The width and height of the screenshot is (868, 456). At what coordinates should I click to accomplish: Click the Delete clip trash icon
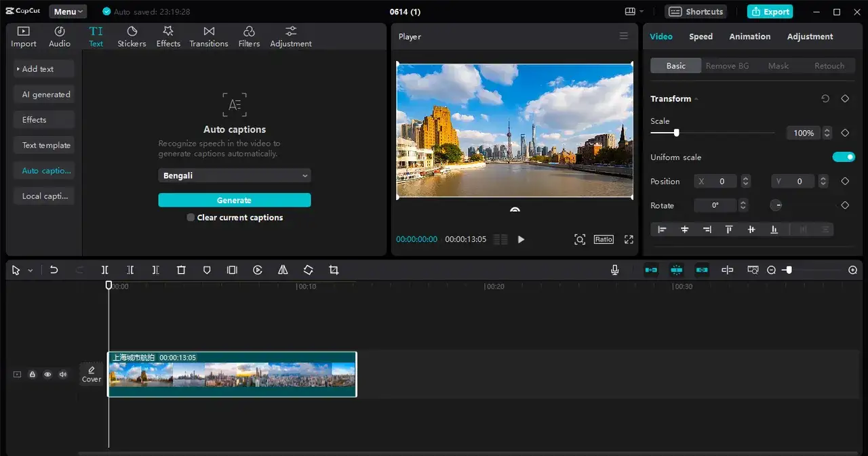click(x=181, y=270)
